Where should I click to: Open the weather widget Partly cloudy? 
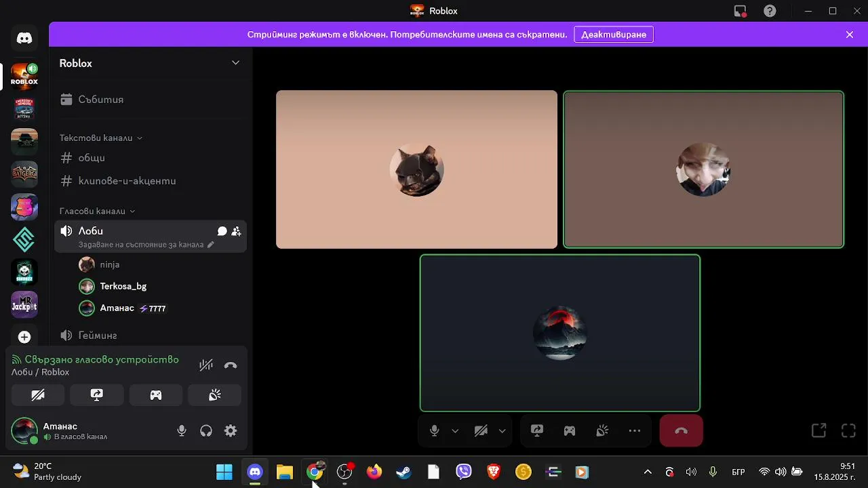point(47,472)
